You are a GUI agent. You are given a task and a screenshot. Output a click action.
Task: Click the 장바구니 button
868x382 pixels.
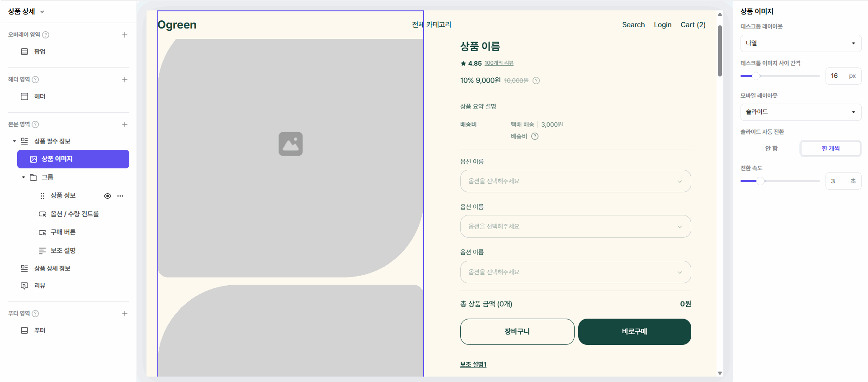click(517, 332)
